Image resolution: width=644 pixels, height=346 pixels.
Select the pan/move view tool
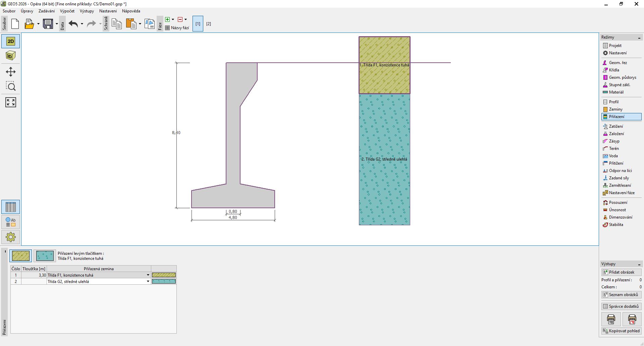(x=11, y=72)
